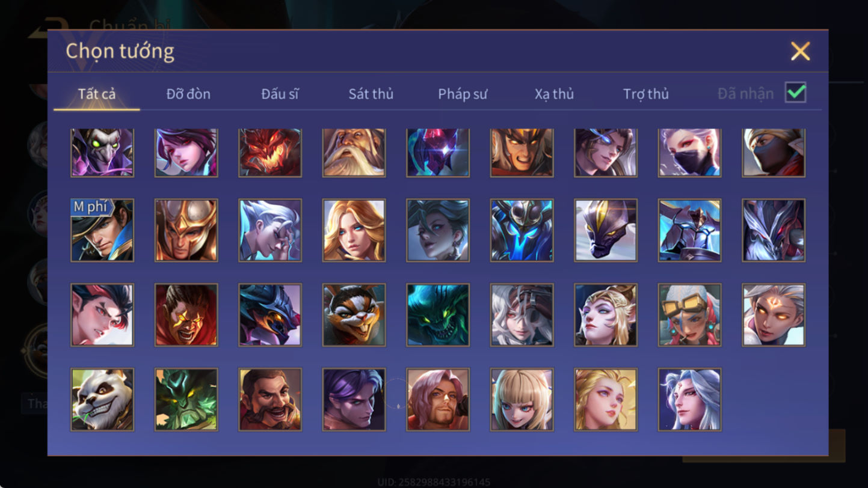Show the Pháp sư heroes tab
The image size is (868, 488).
click(463, 94)
